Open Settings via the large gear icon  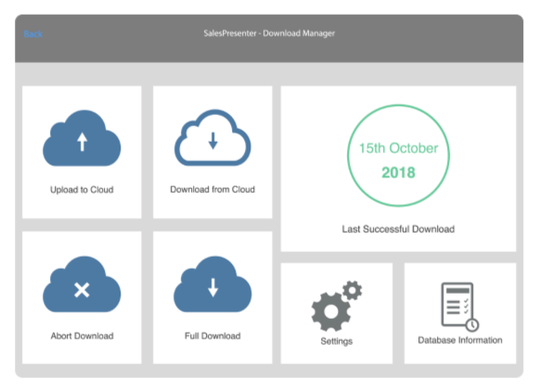point(331,311)
